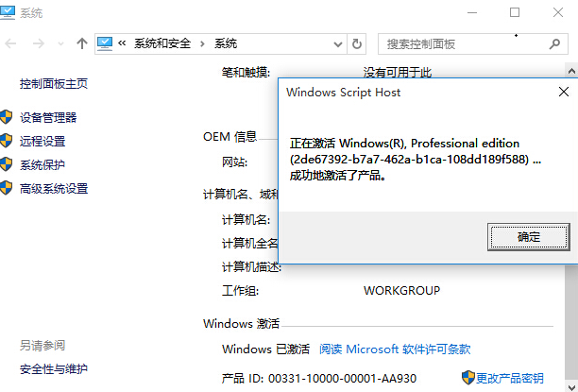578x392 pixels.
Task: Click the magnifier search icon
Action: click(554, 44)
